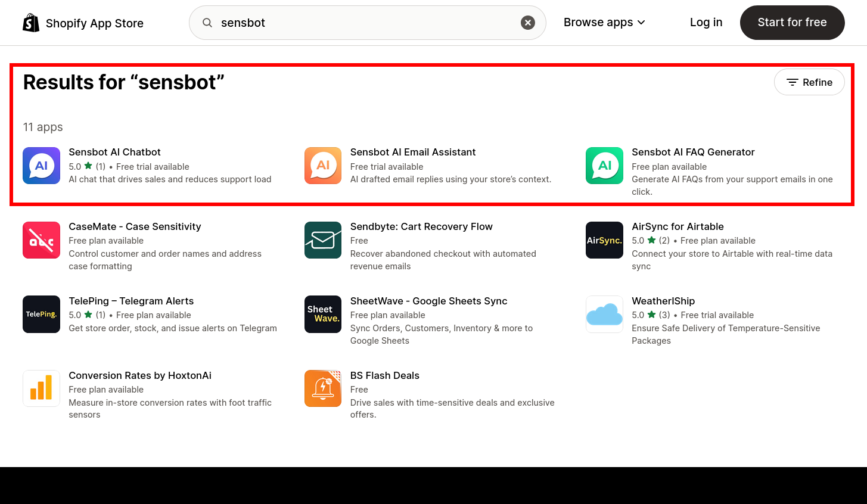Click "Control customer and order names" description

[165, 260]
